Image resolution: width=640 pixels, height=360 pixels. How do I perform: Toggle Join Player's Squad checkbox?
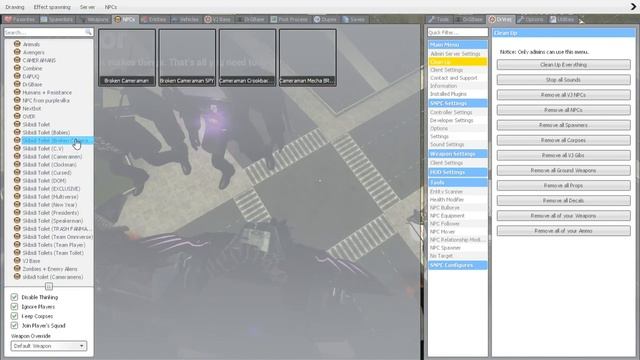[14, 325]
